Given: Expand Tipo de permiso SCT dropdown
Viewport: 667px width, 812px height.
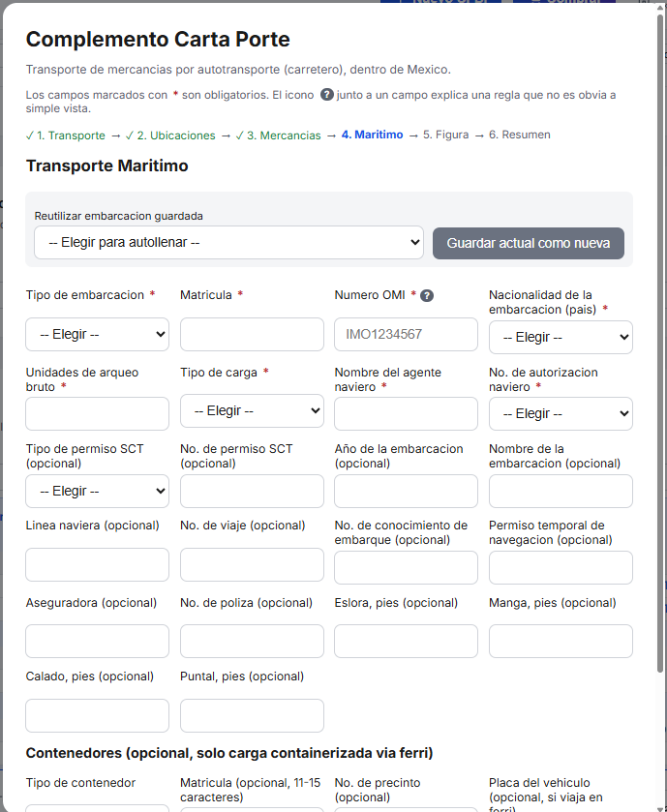Looking at the screenshot, I should pos(98,491).
